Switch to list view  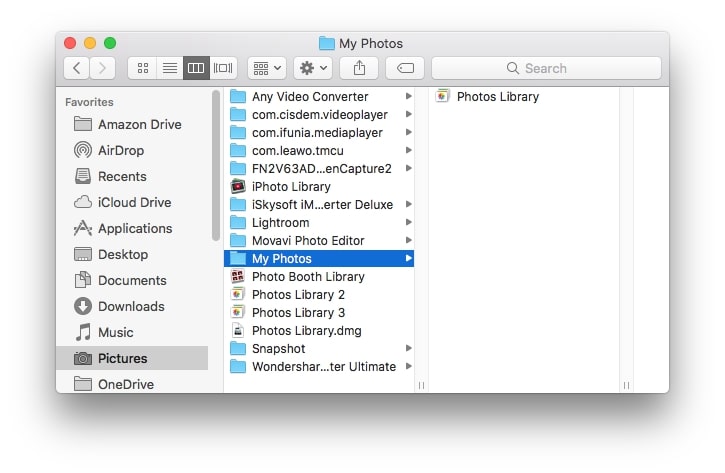tap(170, 68)
